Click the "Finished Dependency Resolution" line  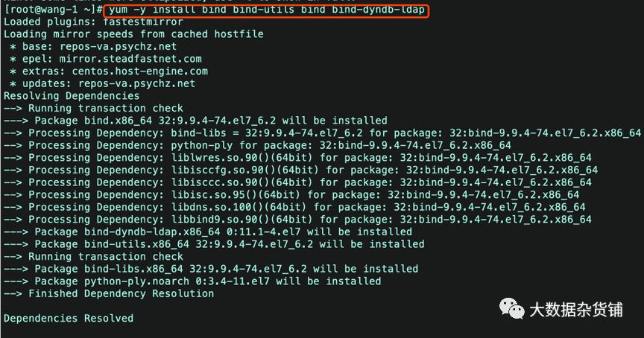(x=109, y=293)
